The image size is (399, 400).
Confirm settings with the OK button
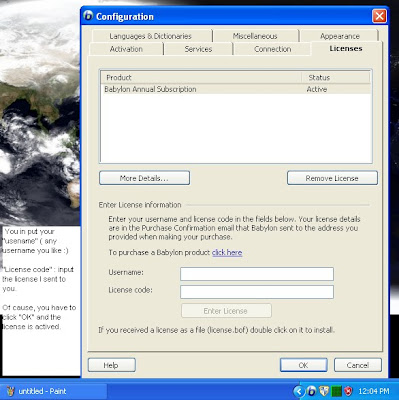303,365
